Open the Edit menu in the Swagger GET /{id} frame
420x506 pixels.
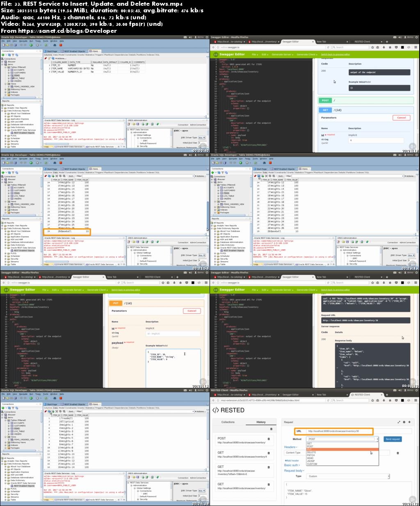265,55
